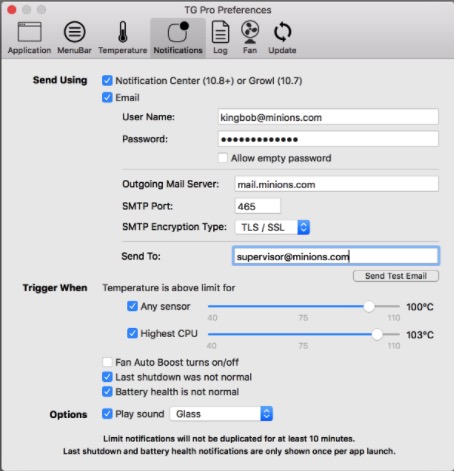Screen dimensions: 454x471
Task: Click the Password field
Action: coord(328,139)
